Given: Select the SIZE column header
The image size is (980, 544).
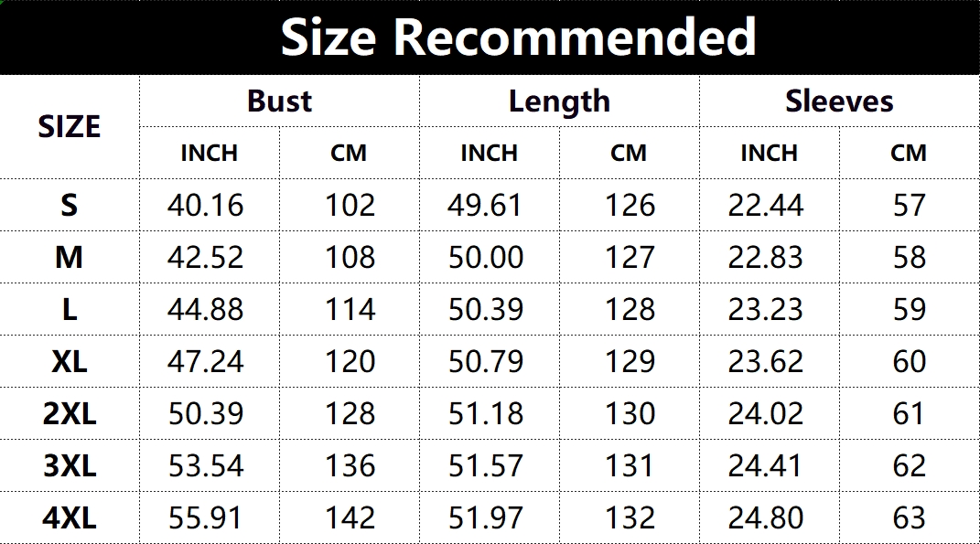Looking at the screenshot, I should pyautogui.click(x=70, y=126).
